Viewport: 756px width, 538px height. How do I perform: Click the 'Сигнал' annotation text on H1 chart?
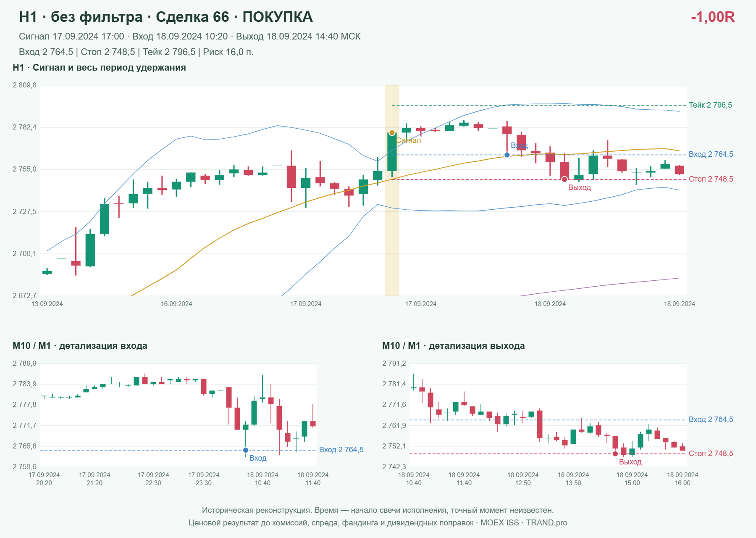tap(409, 140)
